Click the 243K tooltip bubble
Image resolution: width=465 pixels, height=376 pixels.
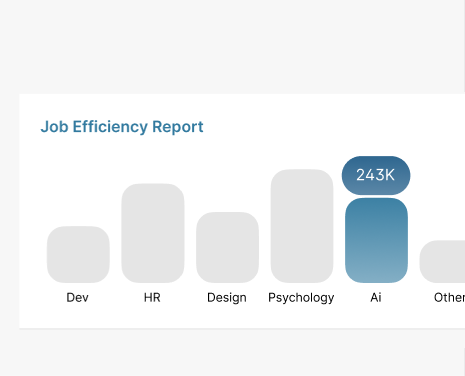(x=376, y=175)
